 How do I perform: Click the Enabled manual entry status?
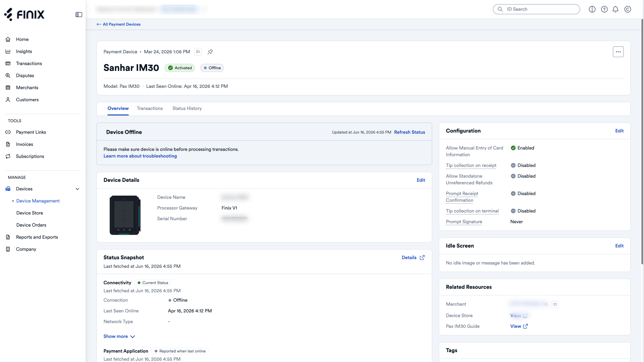[522, 148]
